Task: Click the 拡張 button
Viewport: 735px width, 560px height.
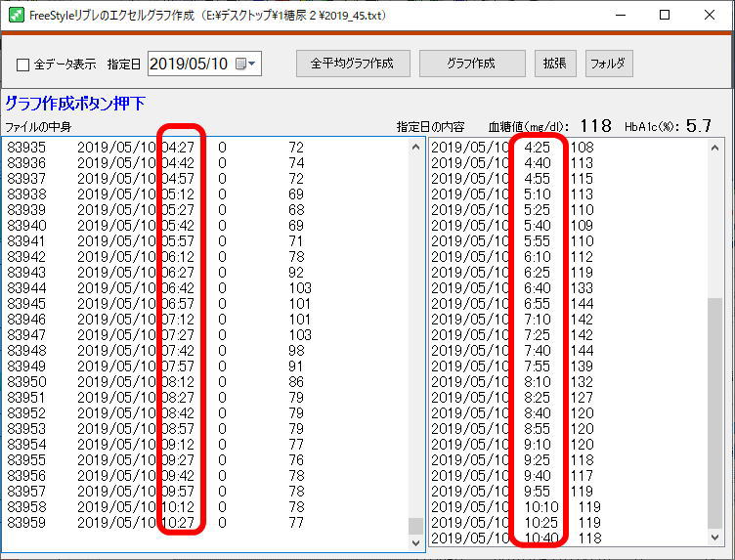Action: [555, 64]
